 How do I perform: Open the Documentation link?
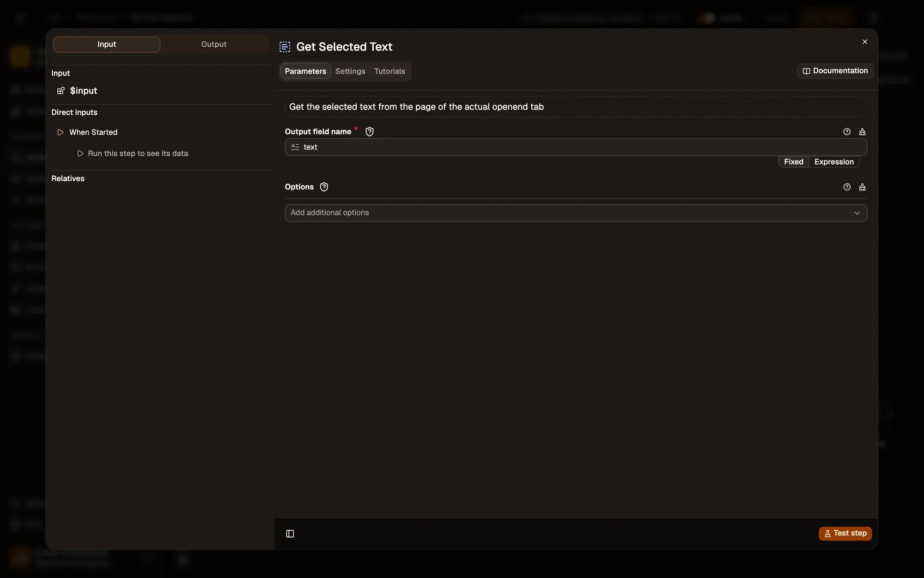pos(835,71)
